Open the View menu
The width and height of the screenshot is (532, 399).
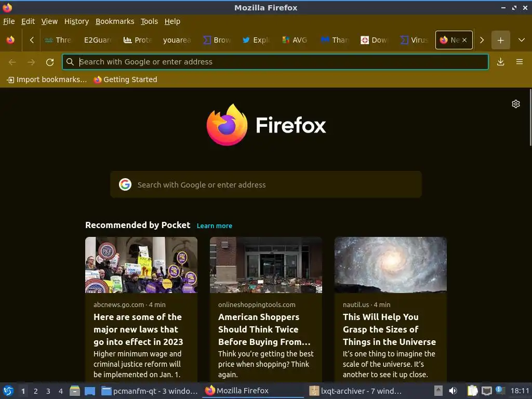(x=49, y=21)
